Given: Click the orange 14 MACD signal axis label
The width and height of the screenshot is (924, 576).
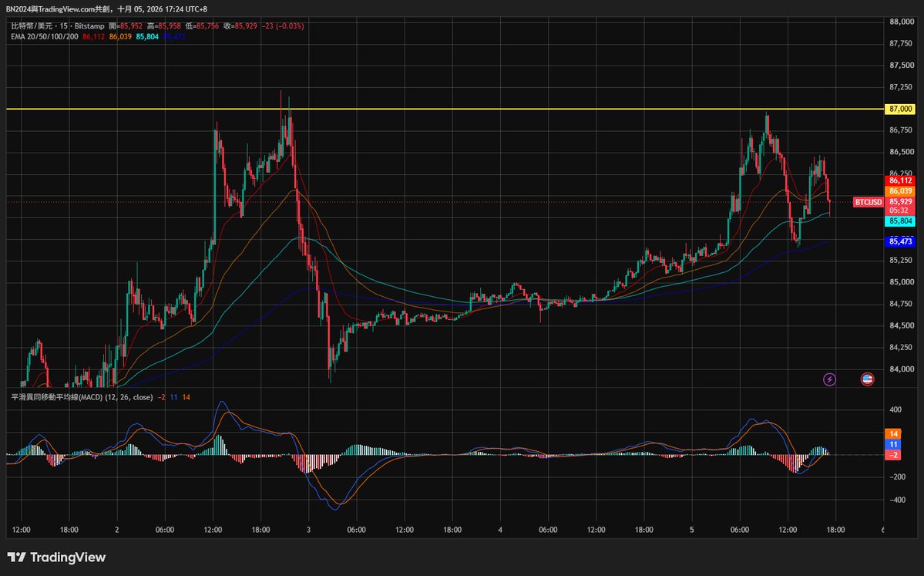Looking at the screenshot, I should [x=893, y=434].
